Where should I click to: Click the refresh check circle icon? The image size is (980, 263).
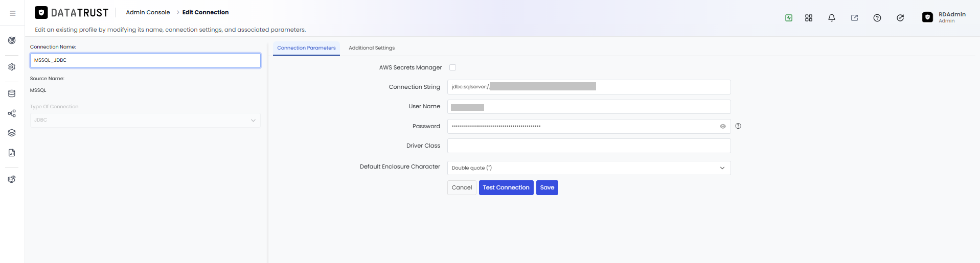900,18
